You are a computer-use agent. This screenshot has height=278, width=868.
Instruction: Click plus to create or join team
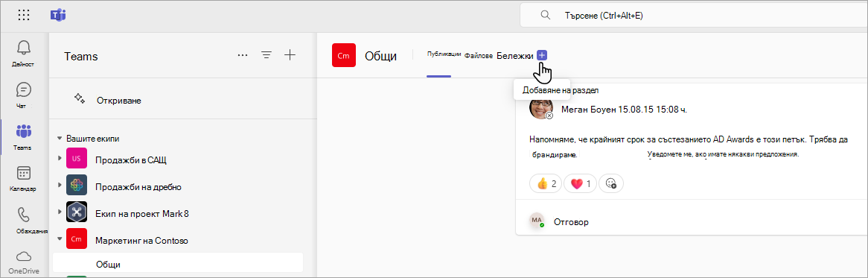(290, 55)
